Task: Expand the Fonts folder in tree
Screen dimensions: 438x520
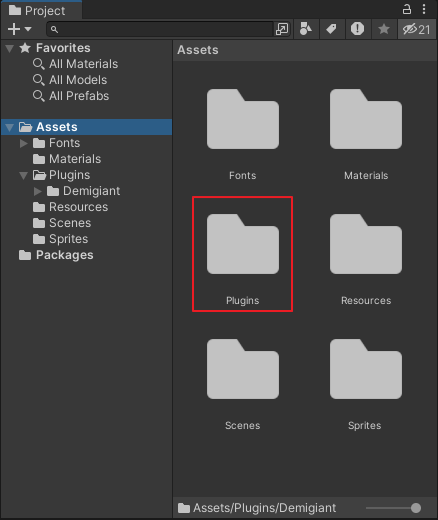Action: (x=23, y=143)
